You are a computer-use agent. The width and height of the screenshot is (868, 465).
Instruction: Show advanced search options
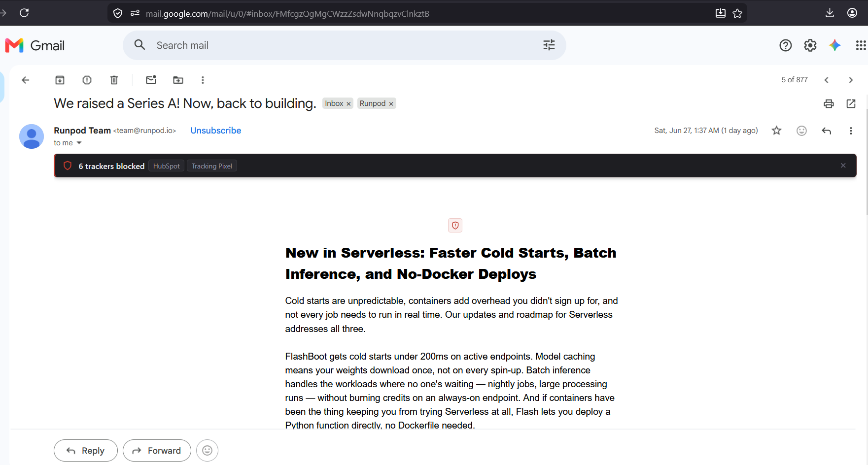tap(549, 45)
